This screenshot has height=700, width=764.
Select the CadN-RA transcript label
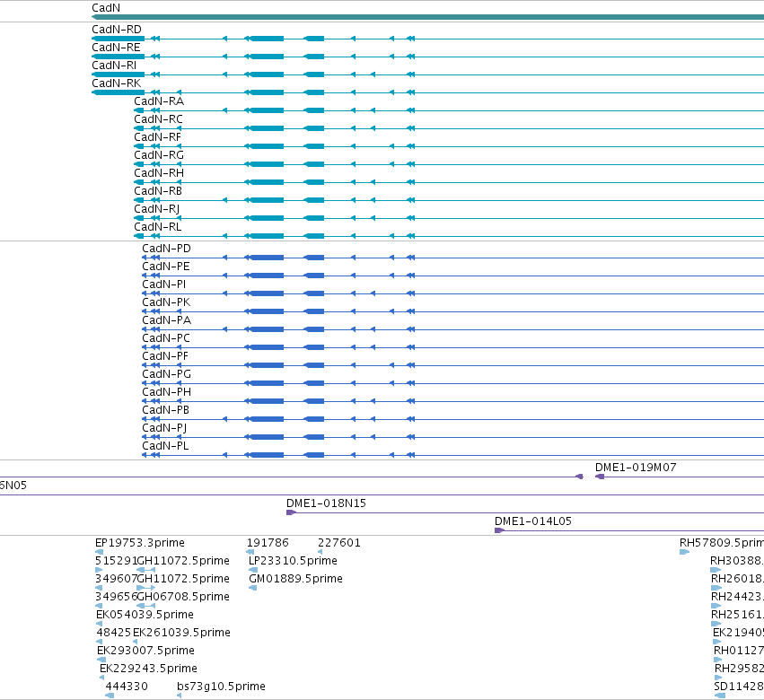(x=159, y=101)
